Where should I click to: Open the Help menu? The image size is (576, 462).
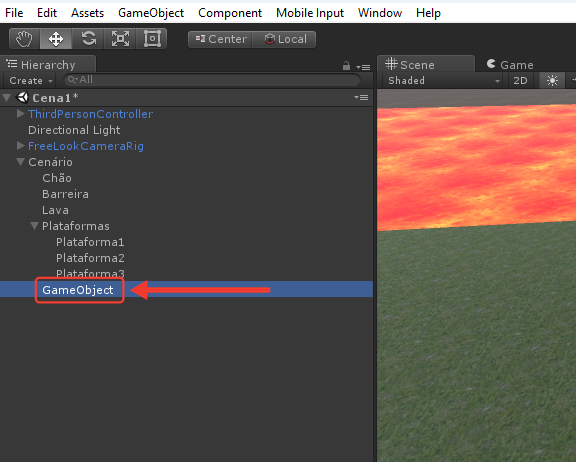[x=428, y=13]
